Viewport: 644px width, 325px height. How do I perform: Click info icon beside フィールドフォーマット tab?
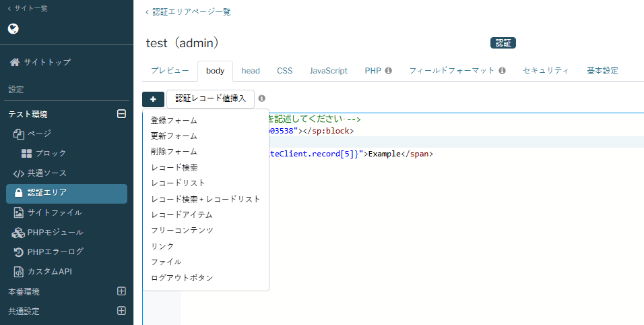(x=502, y=71)
